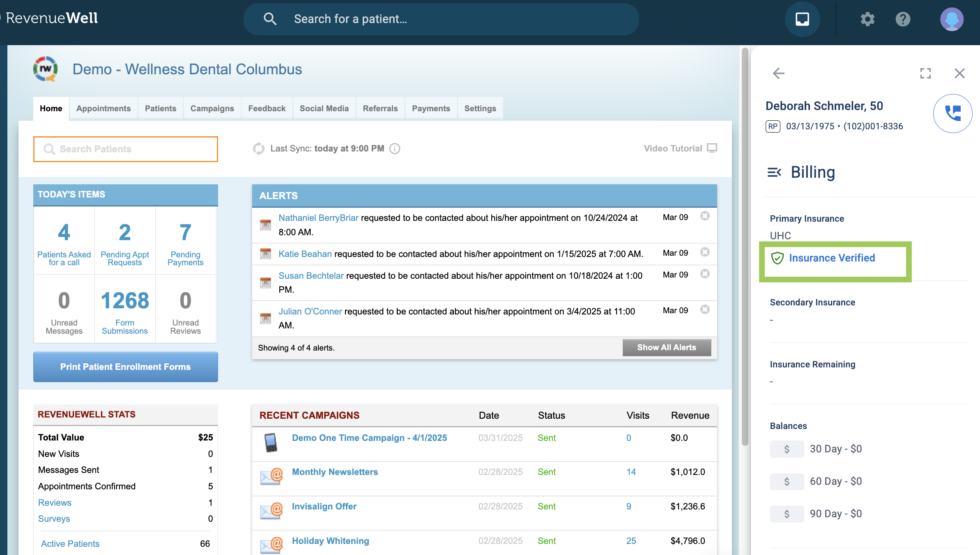Open the messaging inbox icon in the top bar

coord(802,19)
